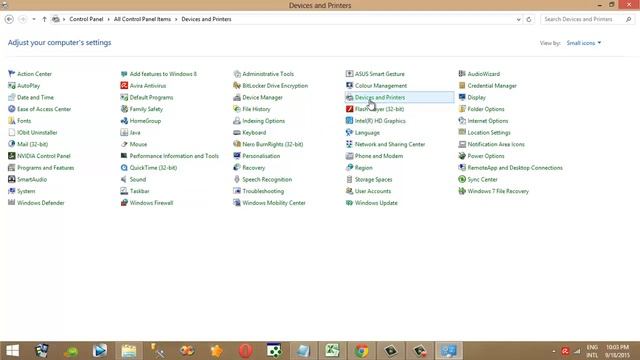
Task: Click the Windows Firewall icon
Action: pos(124,203)
